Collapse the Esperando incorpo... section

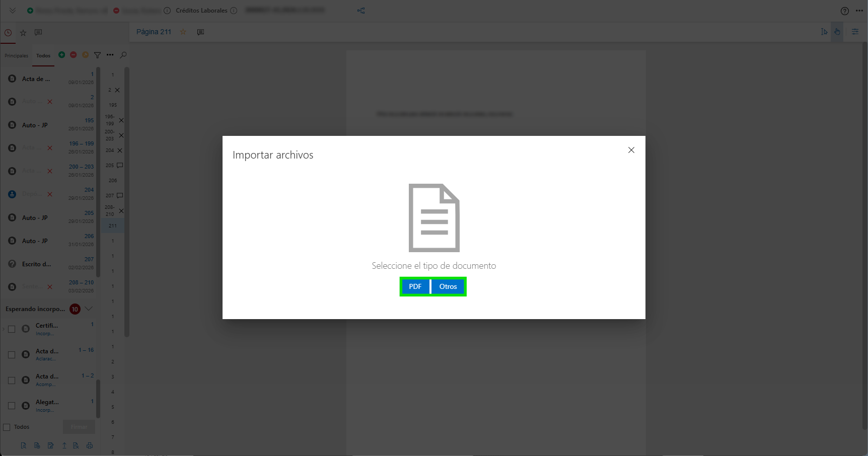coord(89,309)
